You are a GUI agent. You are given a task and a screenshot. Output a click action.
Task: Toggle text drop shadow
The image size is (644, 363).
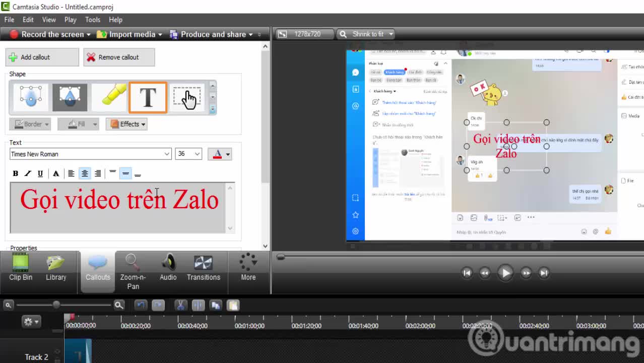[x=56, y=173]
